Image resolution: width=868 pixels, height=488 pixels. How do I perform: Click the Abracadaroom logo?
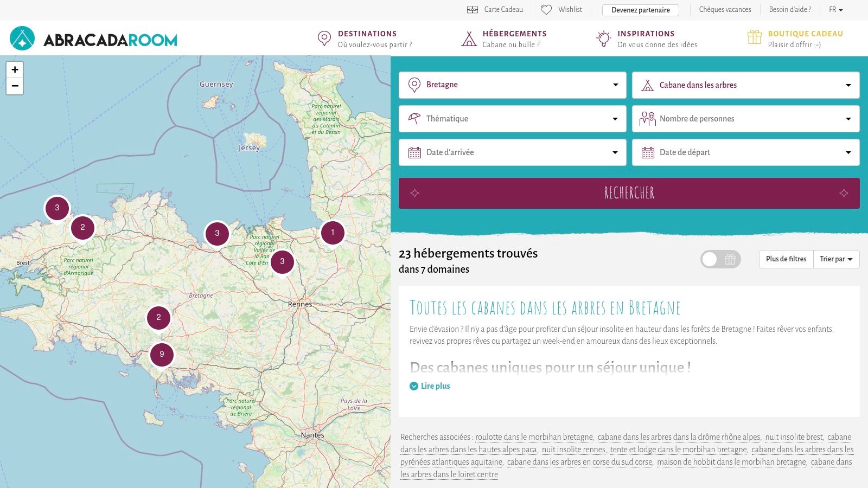click(x=93, y=38)
